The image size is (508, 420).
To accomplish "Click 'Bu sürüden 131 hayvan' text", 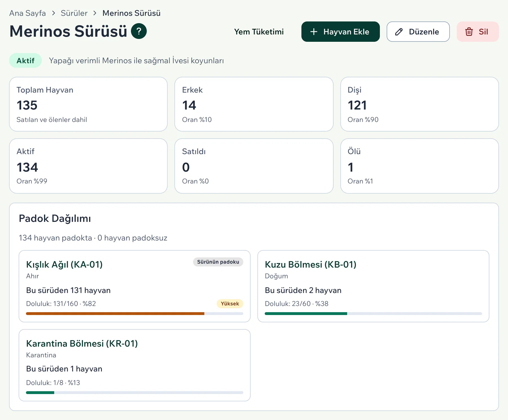I will 68,290.
